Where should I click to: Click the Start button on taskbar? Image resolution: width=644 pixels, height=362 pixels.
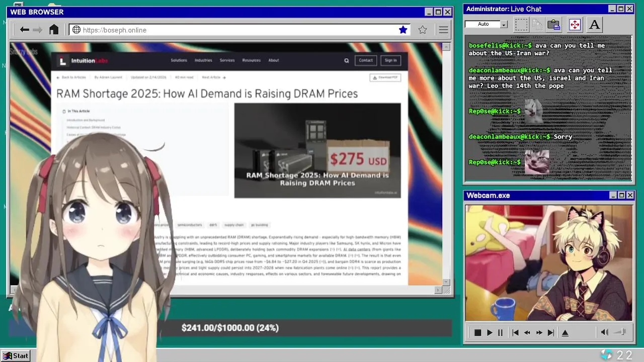(16, 356)
